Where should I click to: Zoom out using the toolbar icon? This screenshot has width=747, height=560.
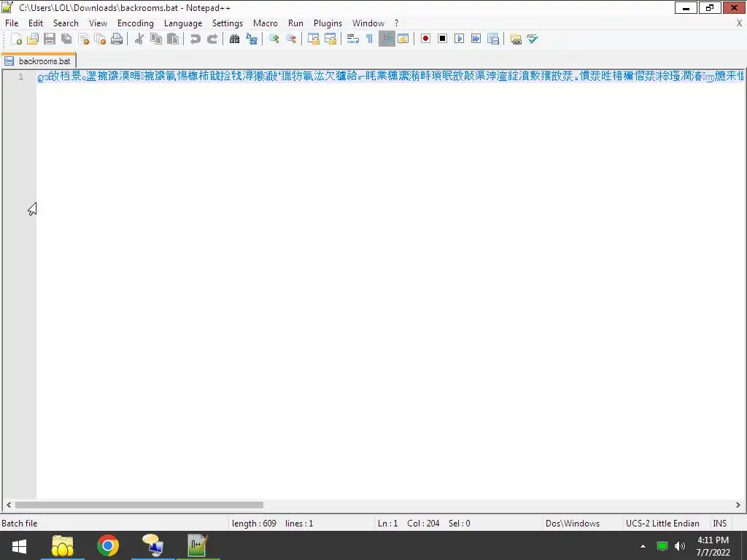point(290,39)
